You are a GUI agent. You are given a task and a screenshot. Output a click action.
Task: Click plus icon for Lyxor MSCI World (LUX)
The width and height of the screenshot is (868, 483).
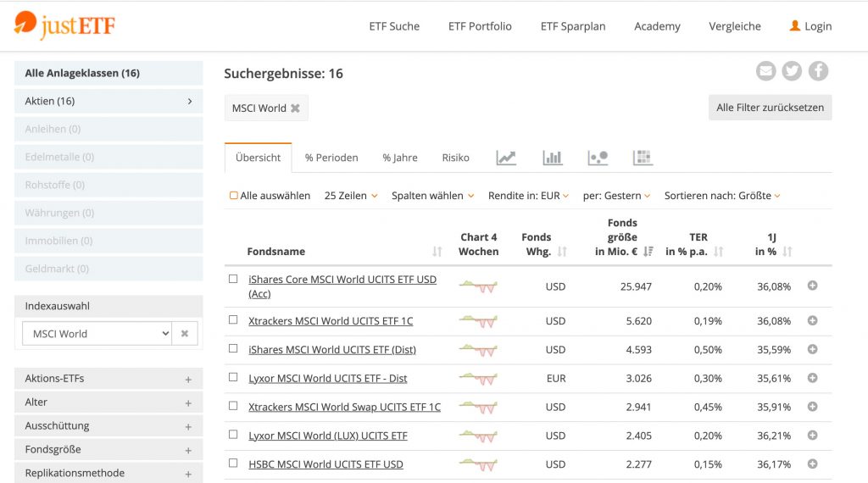(x=812, y=436)
